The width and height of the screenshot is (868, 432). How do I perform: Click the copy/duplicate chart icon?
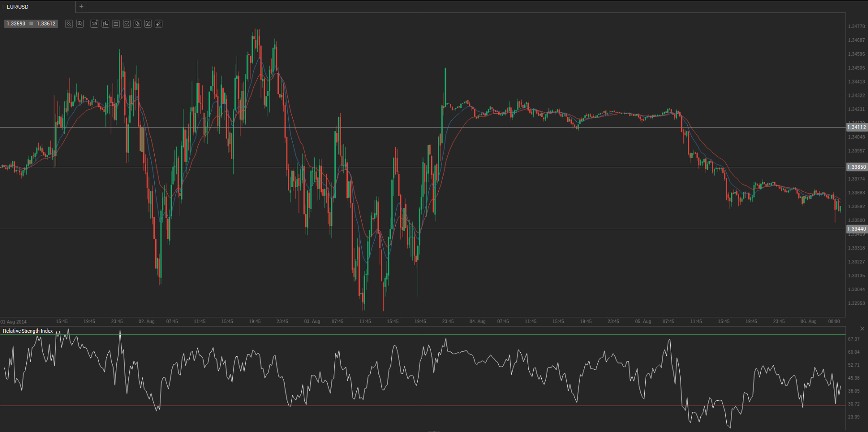(137, 23)
